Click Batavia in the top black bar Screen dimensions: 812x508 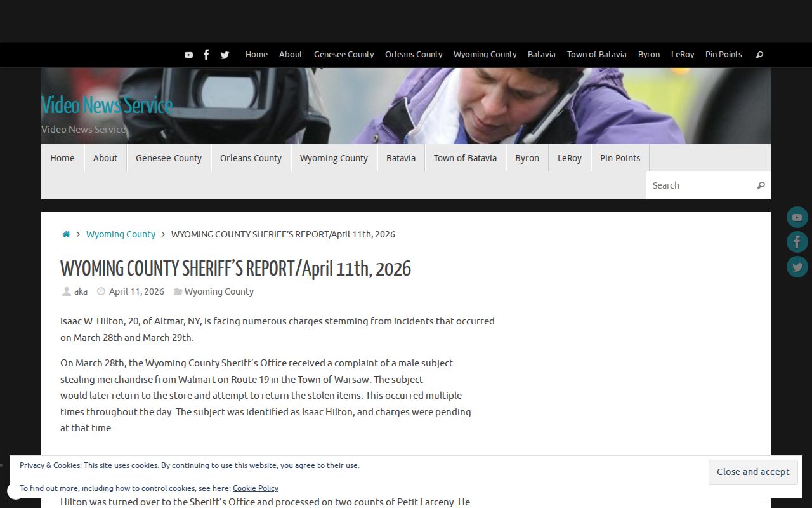coord(541,55)
